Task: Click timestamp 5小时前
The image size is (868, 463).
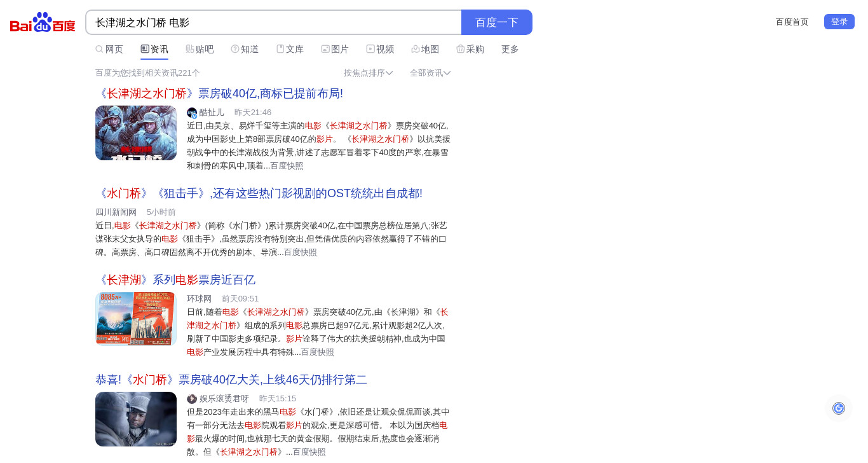Action: pos(161,212)
